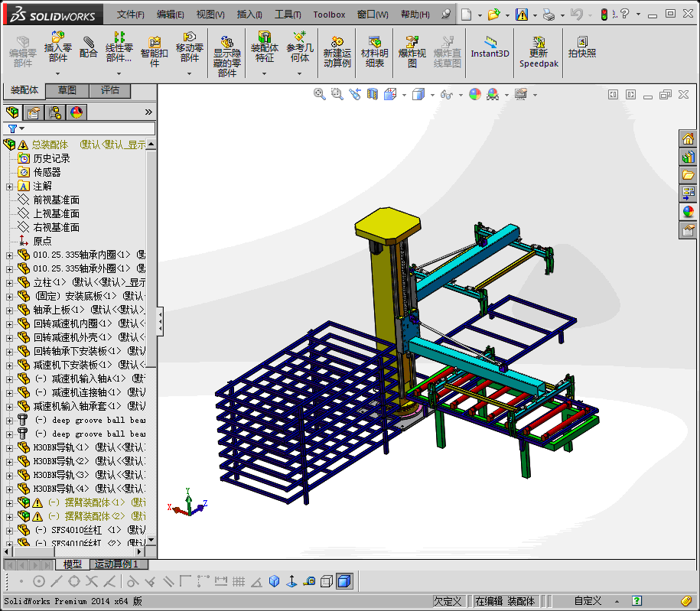The height and width of the screenshot is (611, 700).
Task: Open the 文件(F) menu
Action: (x=130, y=15)
